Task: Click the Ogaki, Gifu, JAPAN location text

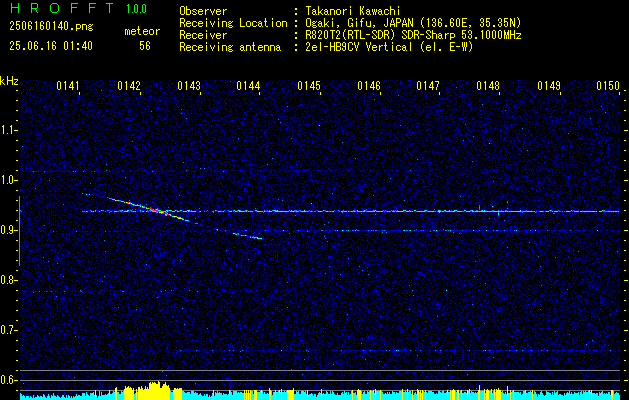Action: 413,23
